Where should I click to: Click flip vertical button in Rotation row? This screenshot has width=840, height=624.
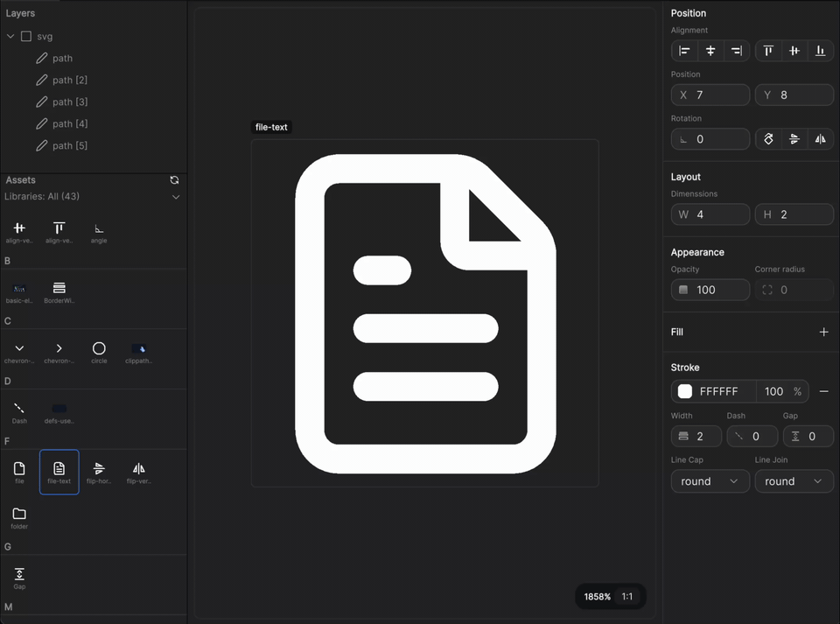(820, 139)
